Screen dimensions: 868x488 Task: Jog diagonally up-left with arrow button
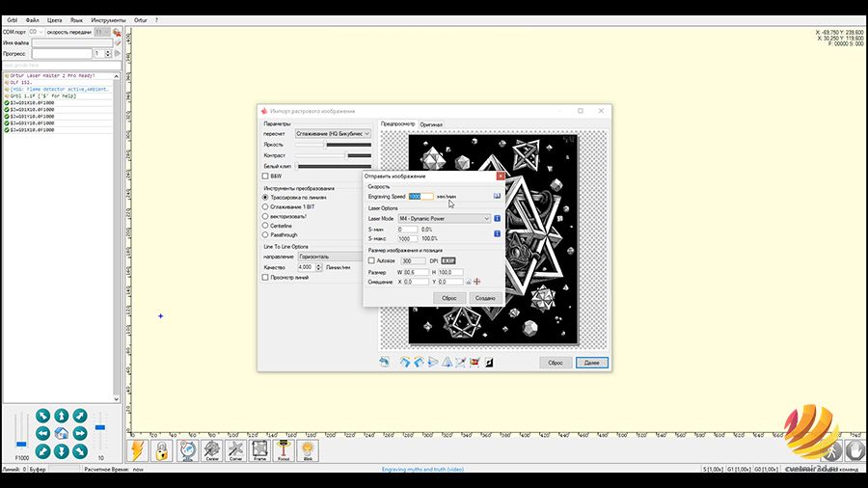(x=43, y=416)
